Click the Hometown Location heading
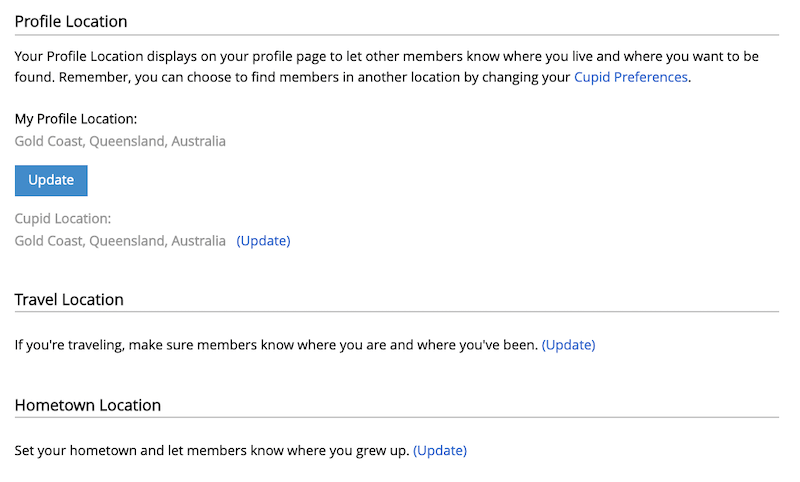The image size is (800, 482). click(88, 405)
